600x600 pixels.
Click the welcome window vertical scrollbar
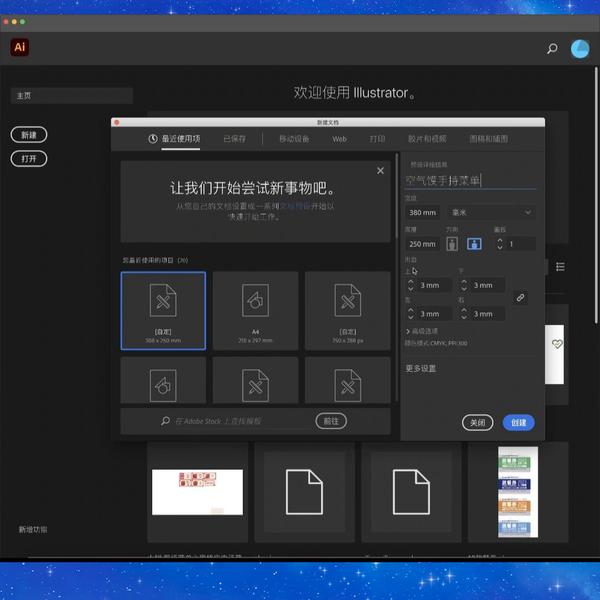click(596, 195)
